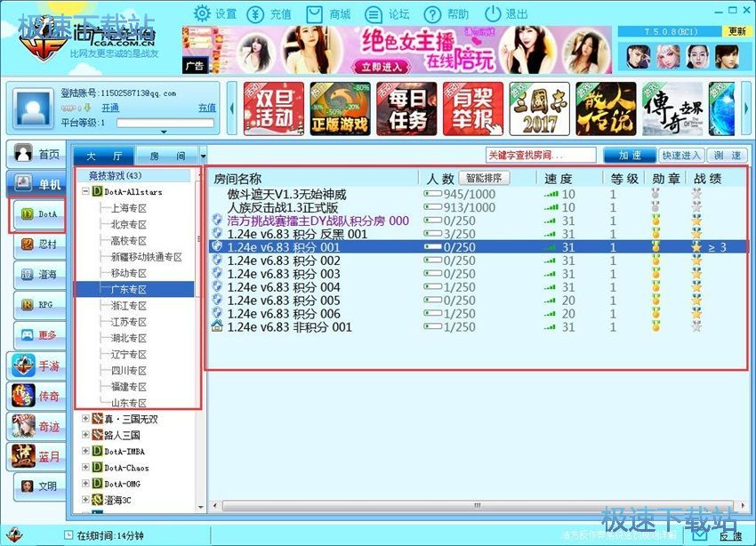Open the dropdown arrow beside 房间 tab
The width and height of the screenshot is (756, 546).
pos(203,157)
